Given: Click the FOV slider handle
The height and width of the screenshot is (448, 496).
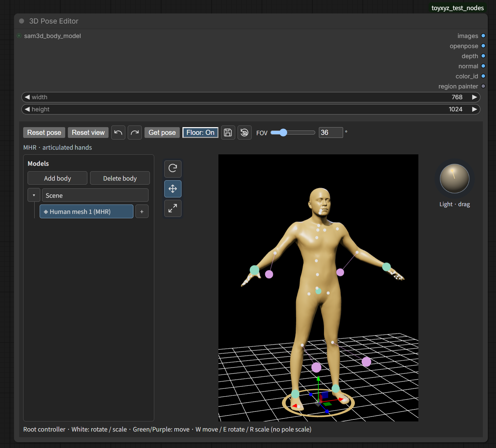Looking at the screenshot, I should [x=283, y=133].
